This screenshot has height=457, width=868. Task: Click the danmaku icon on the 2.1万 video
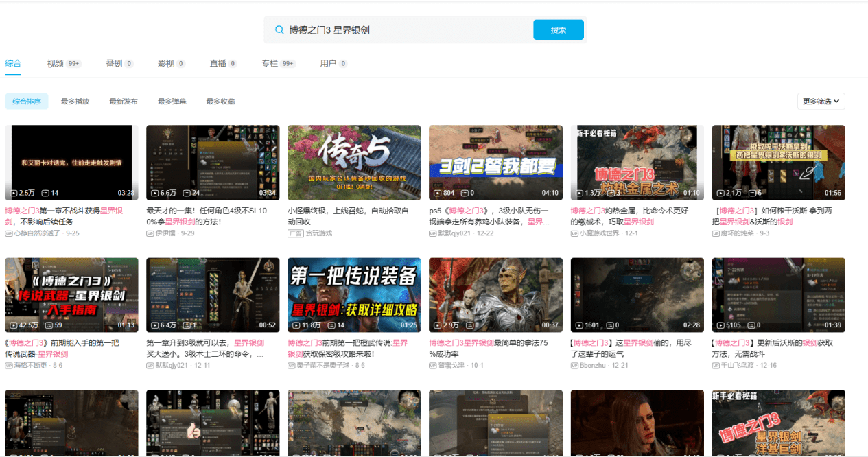(x=752, y=193)
